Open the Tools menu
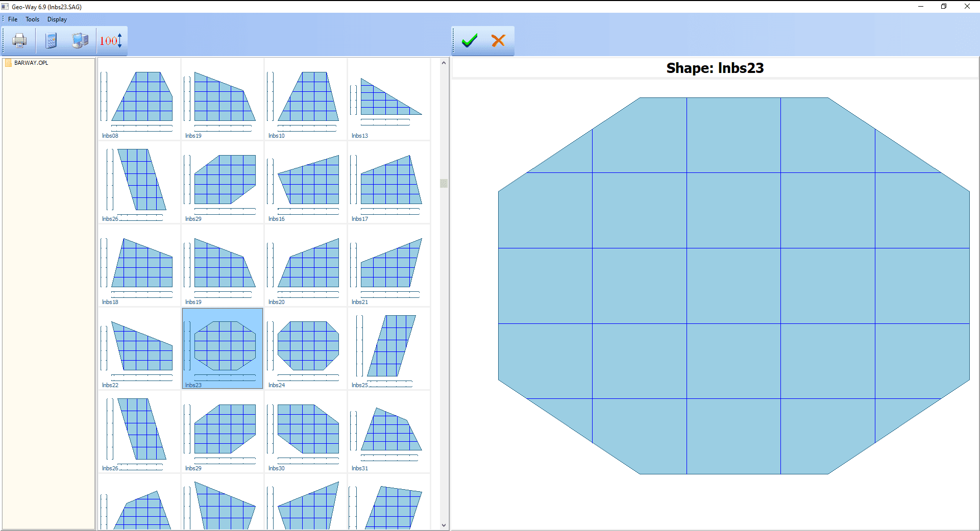Image resolution: width=980 pixels, height=531 pixels. pos(32,19)
